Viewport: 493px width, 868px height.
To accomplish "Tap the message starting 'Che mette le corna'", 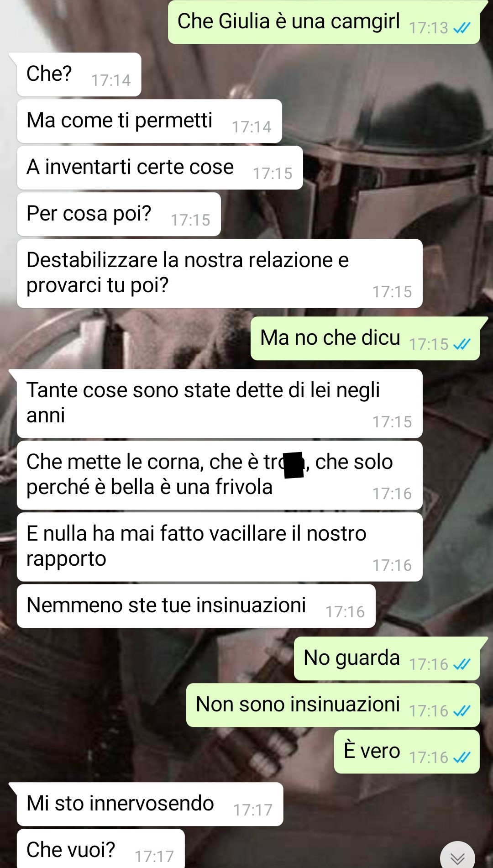I will pyautogui.click(x=220, y=475).
